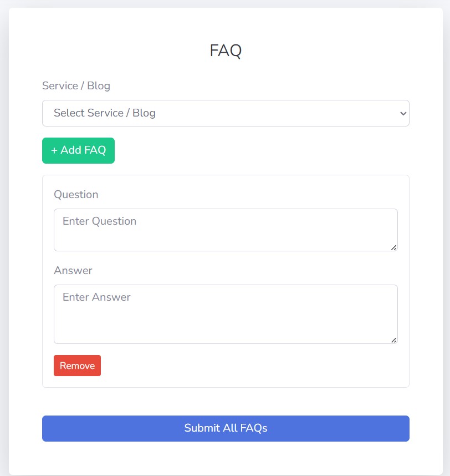
Task: Click the Question box resize handle
Action: [x=394, y=247]
